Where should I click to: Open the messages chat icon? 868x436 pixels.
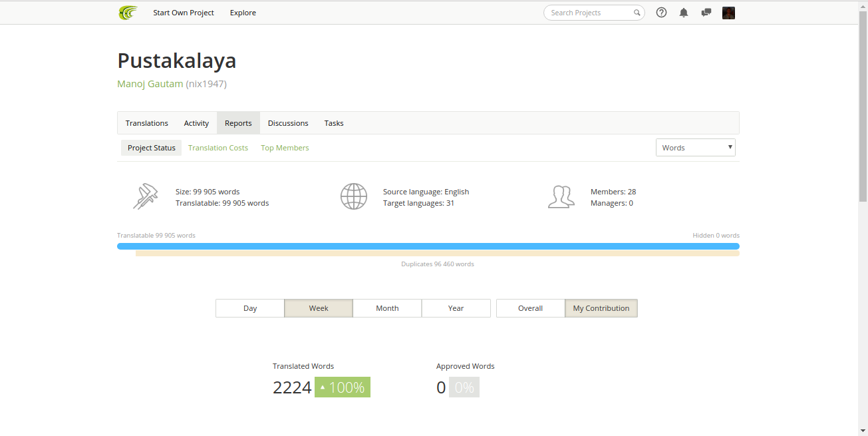coord(706,13)
